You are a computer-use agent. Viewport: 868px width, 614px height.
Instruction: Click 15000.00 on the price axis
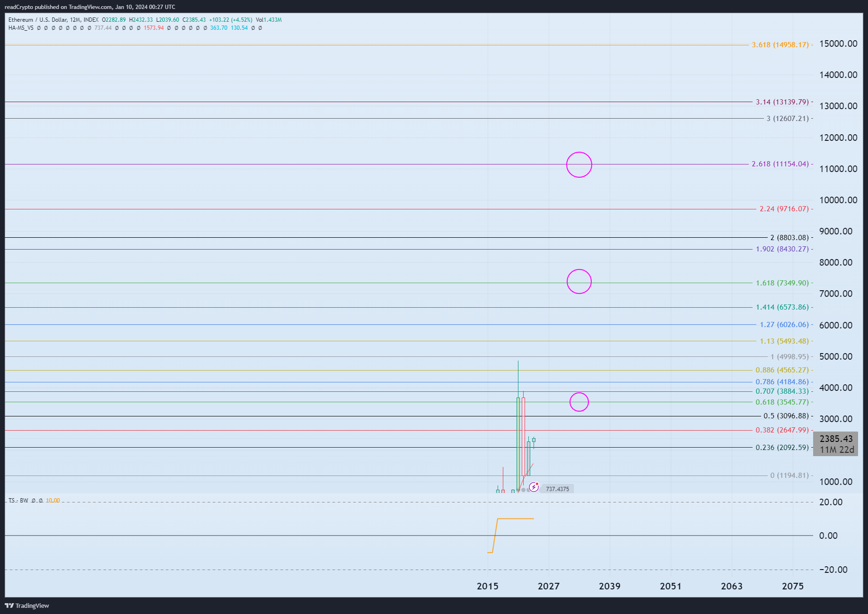[x=838, y=44]
